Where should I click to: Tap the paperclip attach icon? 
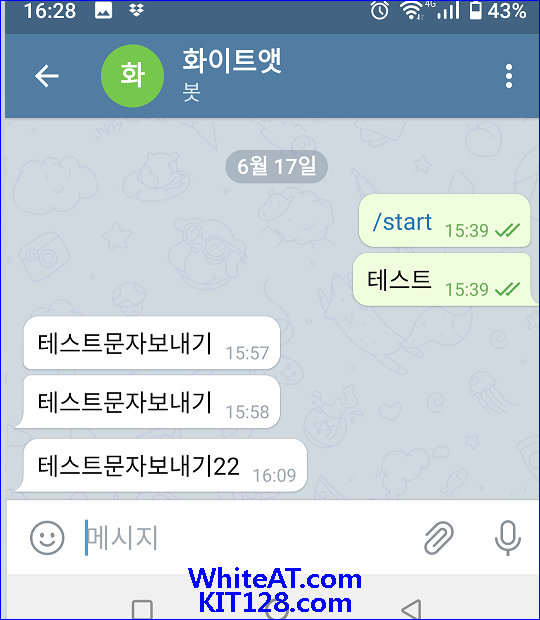[439, 538]
